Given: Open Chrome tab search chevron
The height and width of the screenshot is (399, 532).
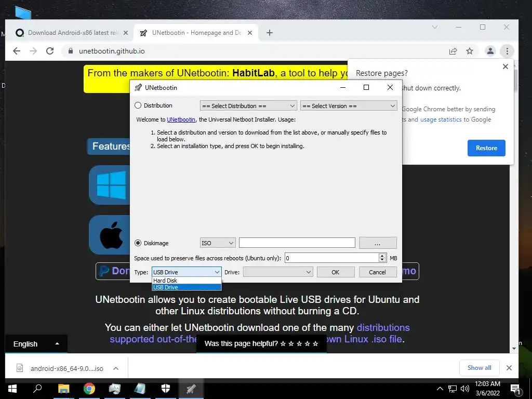Looking at the screenshot, I should coord(435,27).
